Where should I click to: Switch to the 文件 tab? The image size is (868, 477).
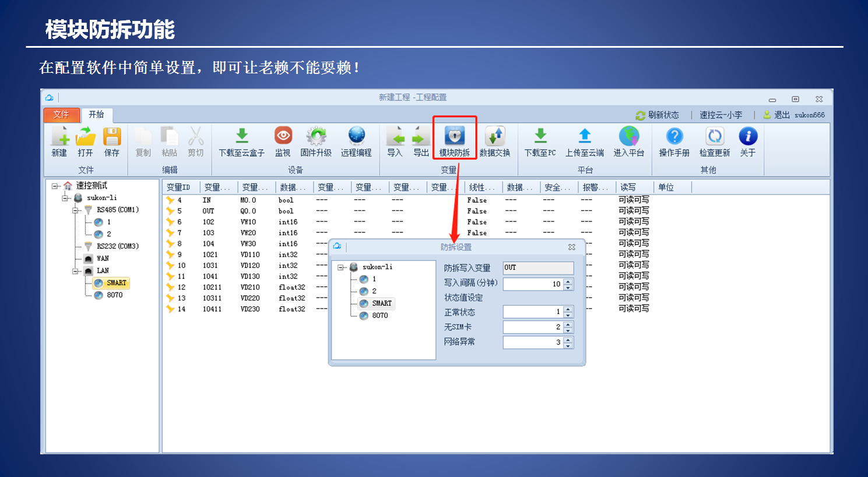61,115
